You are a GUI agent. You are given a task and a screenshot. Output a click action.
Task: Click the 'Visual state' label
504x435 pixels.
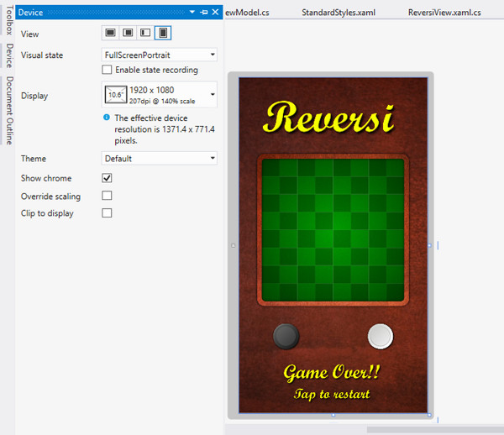pyautogui.click(x=42, y=55)
